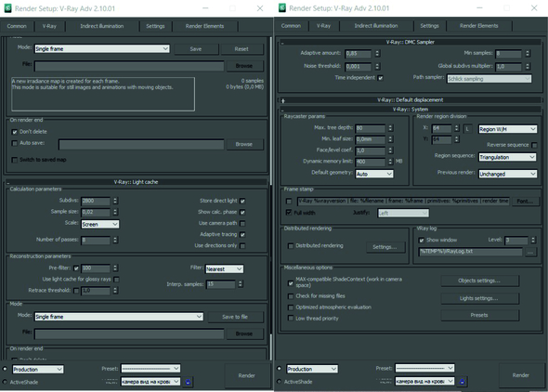548x392 pixels.
Task: Open Objects settings button
Action: click(479, 281)
